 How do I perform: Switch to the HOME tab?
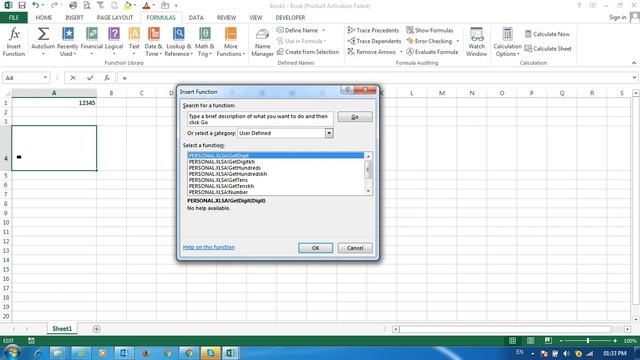point(44,18)
